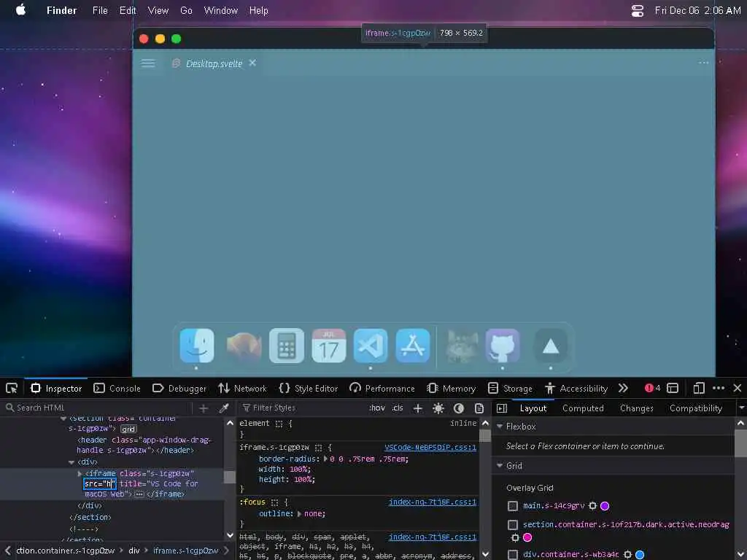
Task: Toggle responsive design mode icon
Action: (698, 388)
